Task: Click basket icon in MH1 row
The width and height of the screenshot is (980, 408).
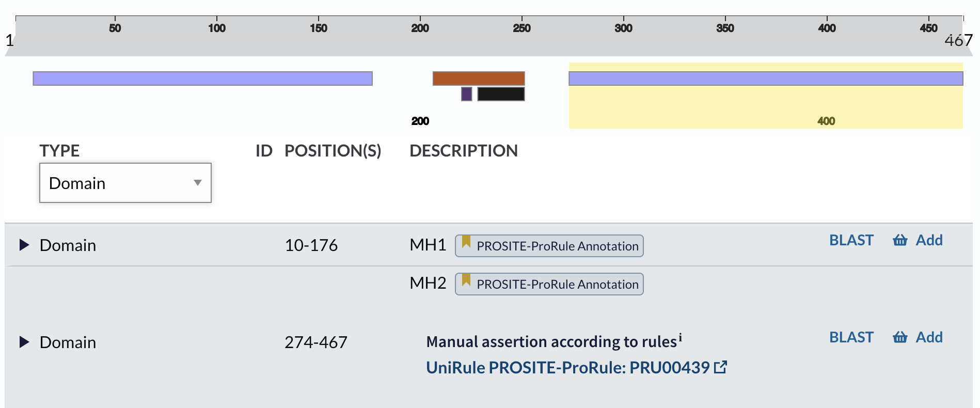Action: [x=900, y=240]
